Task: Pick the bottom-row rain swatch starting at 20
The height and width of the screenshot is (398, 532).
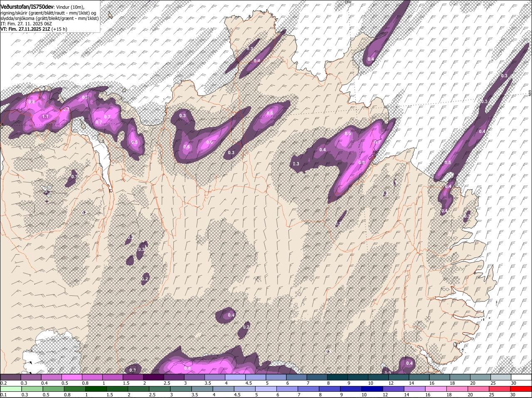Action: pyautogui.click(x=478, y=389)
